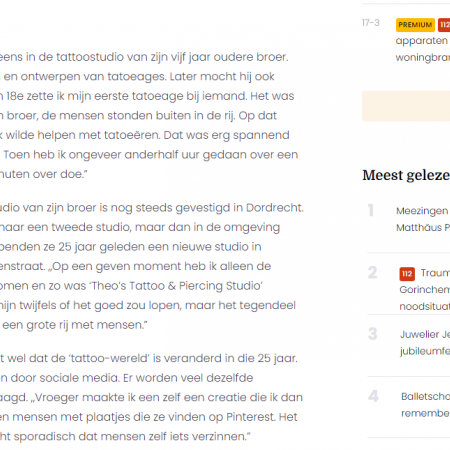This screenshot has width=450, height=450.
Task: Click the Meest gelezen heading
Action: click(x=406, y=175)
